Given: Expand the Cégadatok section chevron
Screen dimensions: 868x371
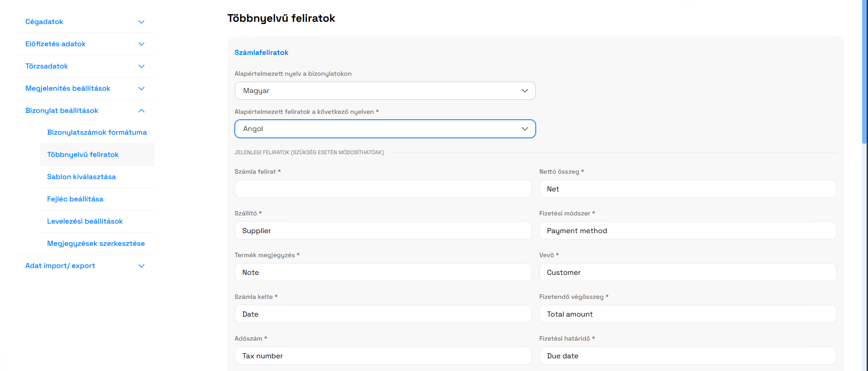Looking at the screenshot, I should (141, 22).
